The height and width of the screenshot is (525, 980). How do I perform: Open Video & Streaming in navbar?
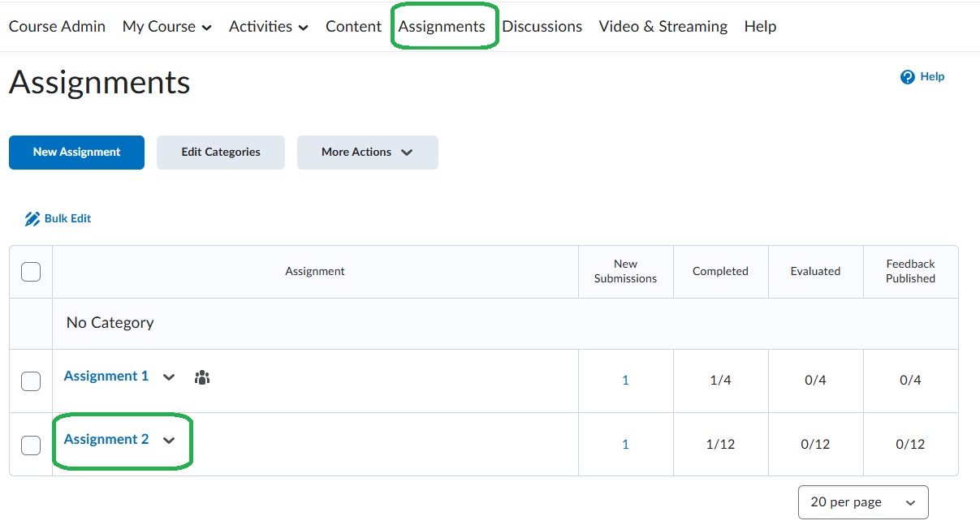pos(663,27)
